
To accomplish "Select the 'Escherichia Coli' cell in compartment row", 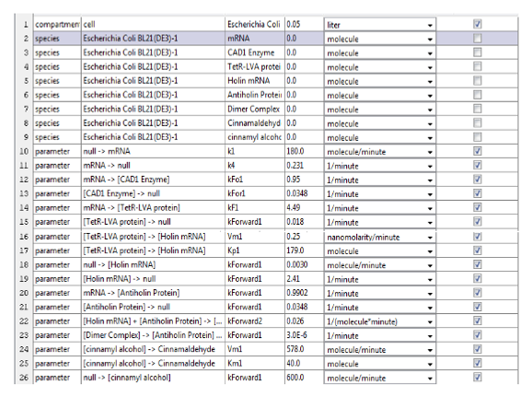I will [255, 24].
